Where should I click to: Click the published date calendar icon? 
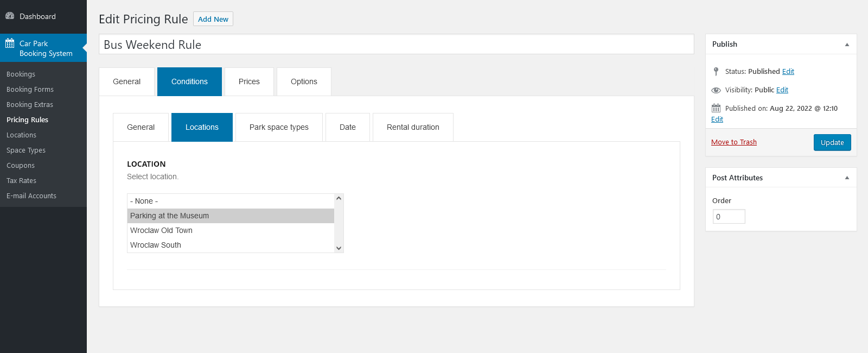[716, 108]
